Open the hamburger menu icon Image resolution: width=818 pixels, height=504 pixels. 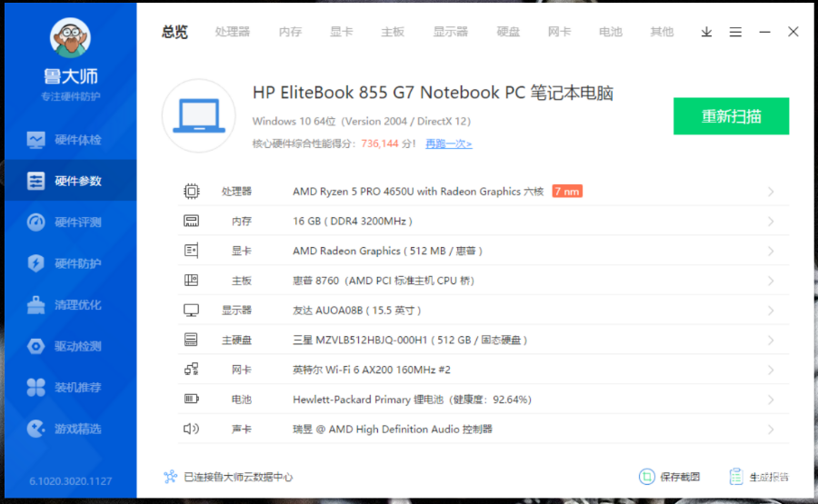point(735,33)
